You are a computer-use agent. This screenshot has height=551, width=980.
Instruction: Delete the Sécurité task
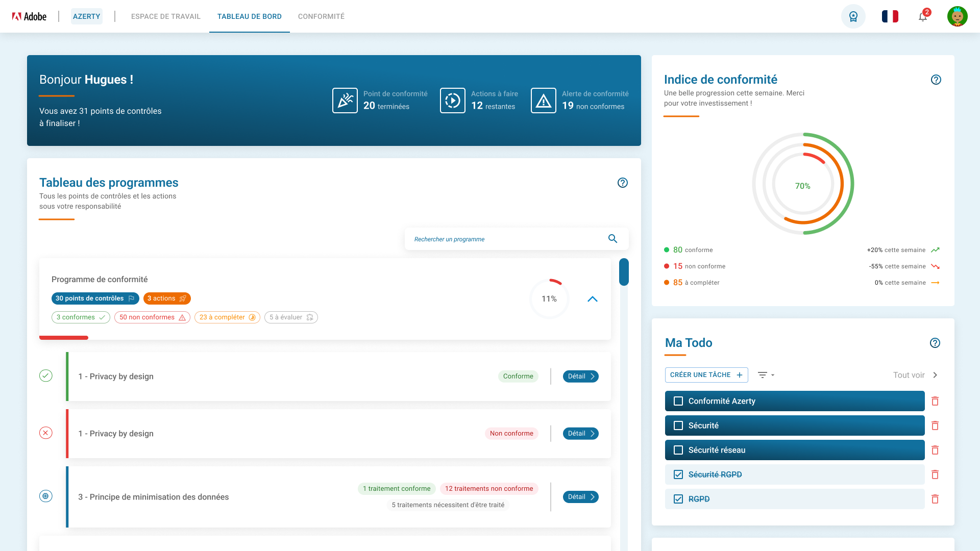pos(935,425)
